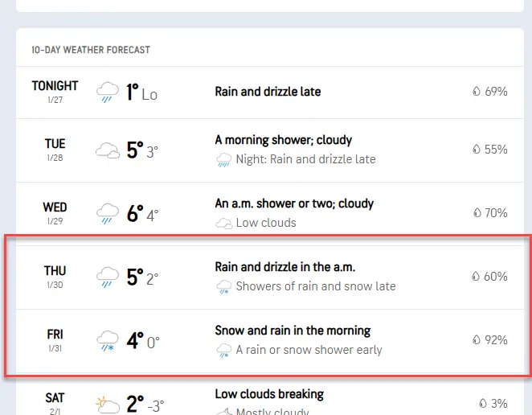This screenshot has width=532, height=415.
Task: Click the 10-Day Weather Forecast header
Action: click(91, 50)
